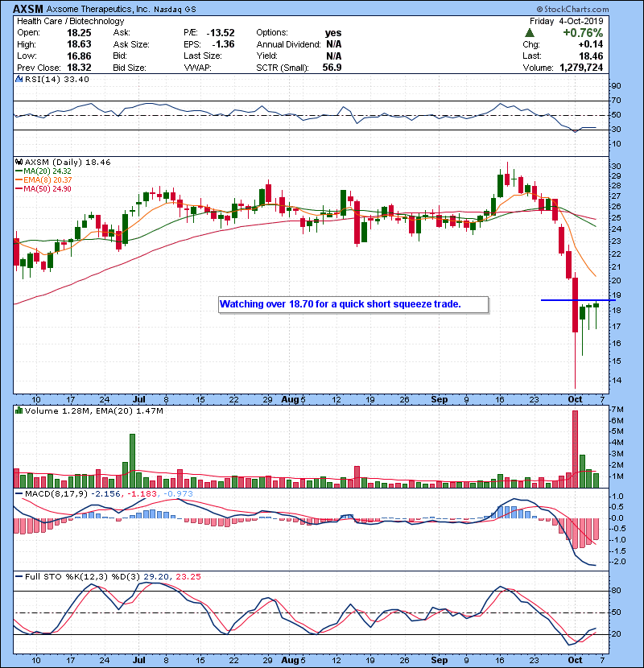
Task: Click the Bid Size: field label
Action: (130, 68)
